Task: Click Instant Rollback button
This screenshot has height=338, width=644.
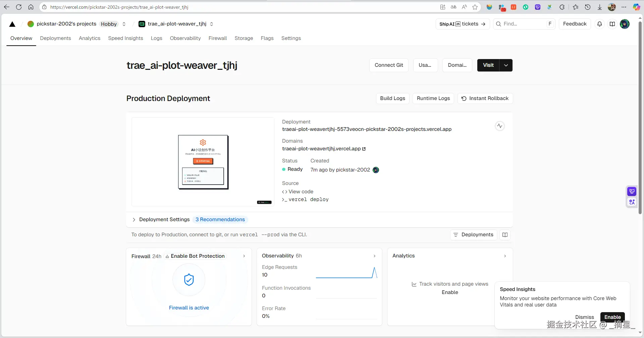Action: point(485,98)
